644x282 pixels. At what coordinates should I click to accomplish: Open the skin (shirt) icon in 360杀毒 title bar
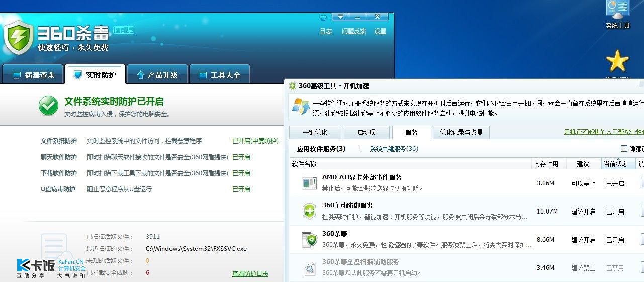323,17
